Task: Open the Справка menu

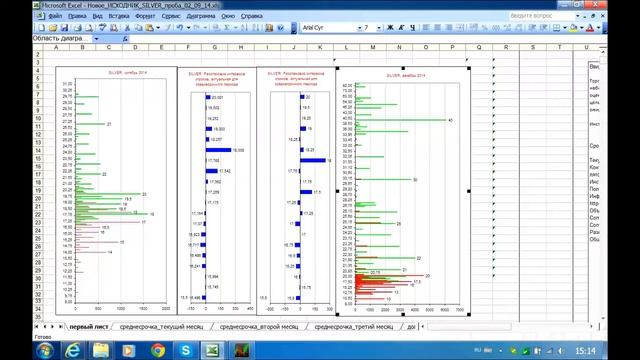Action: tap(251, 16)
